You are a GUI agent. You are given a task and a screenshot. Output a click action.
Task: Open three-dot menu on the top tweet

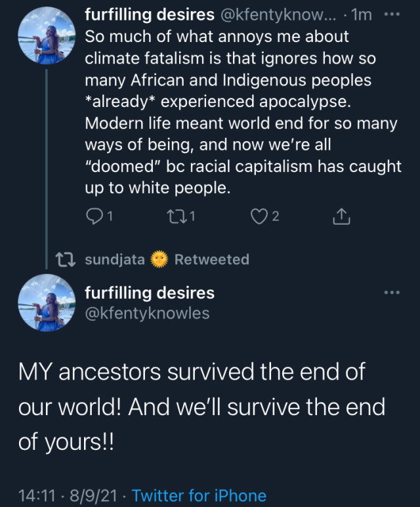click(x=392, y=14)
